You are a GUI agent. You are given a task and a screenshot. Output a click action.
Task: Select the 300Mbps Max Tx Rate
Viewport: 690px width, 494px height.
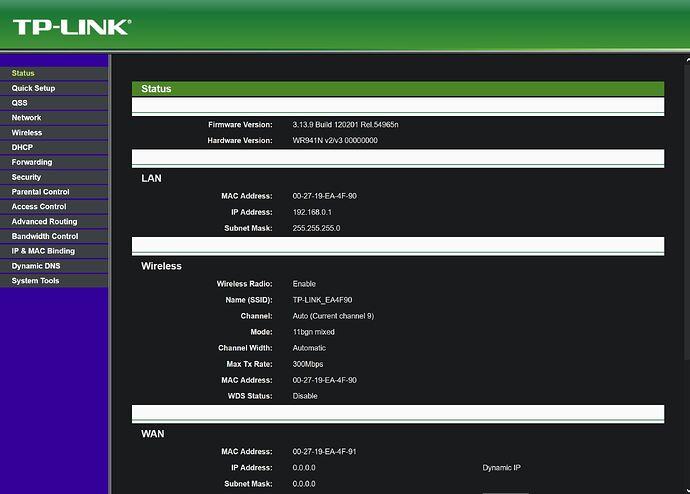[x=308, y=364]
